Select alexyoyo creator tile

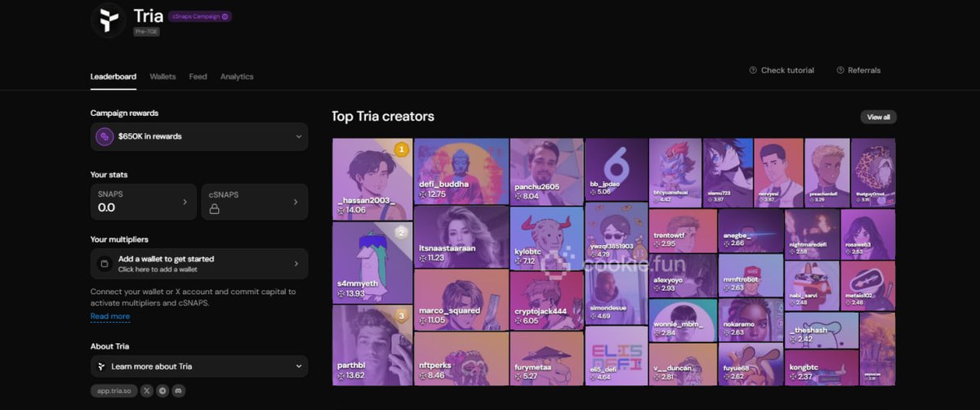click(683, 274)
